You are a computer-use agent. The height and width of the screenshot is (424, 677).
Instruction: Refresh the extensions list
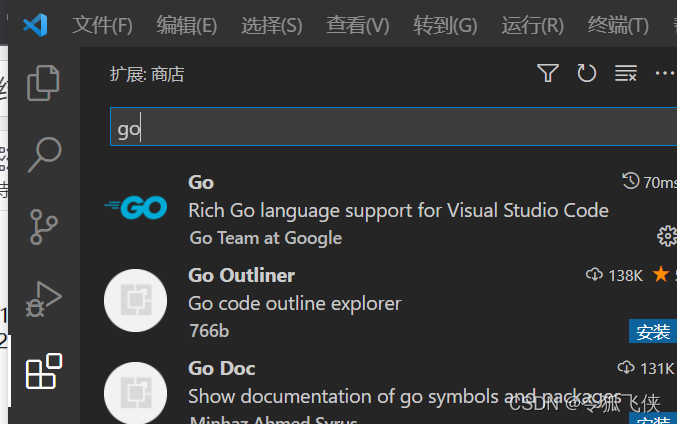tap(586, 73)
